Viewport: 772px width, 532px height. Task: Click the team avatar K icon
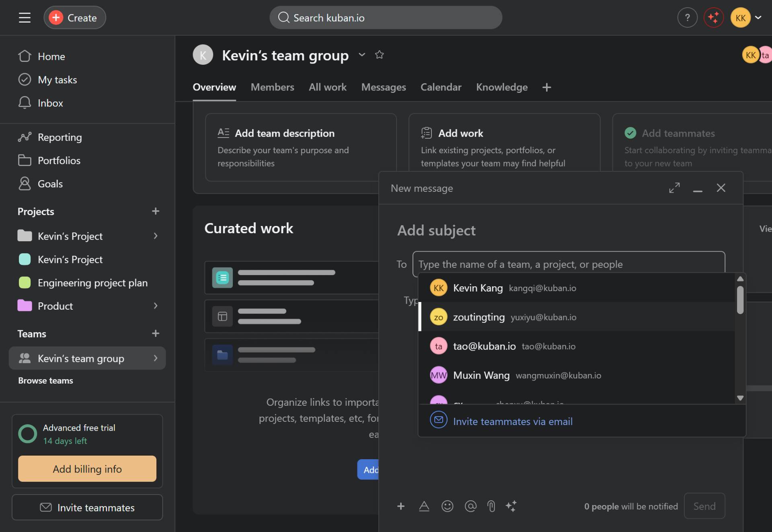203,55
